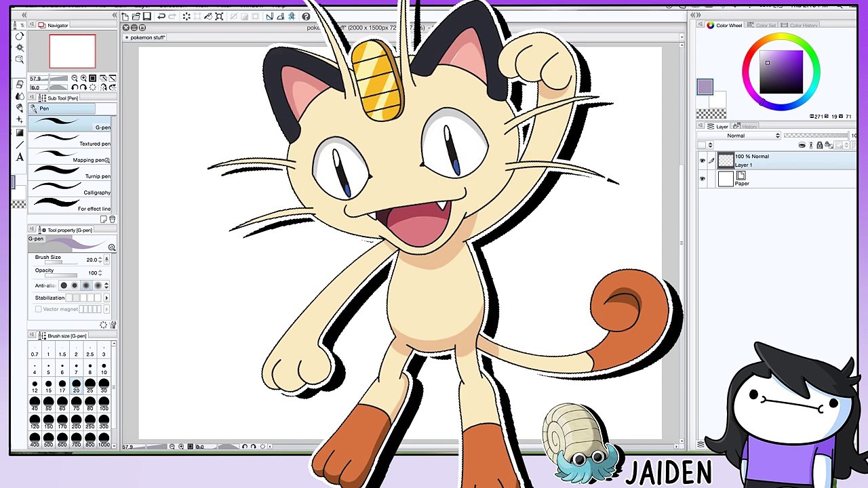
Task: Select the Mapping pen sub tool
Action: pos(71,156)
